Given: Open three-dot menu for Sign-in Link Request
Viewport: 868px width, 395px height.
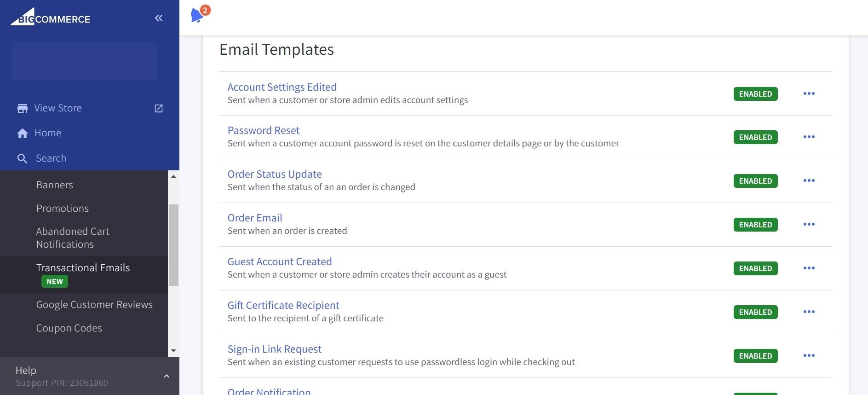Looking at the screenshot, I should pyautogui.click(x=809, y=355).
